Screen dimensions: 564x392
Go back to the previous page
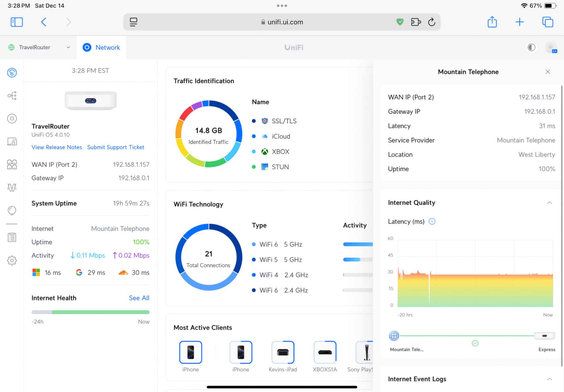tap(43, 22)
